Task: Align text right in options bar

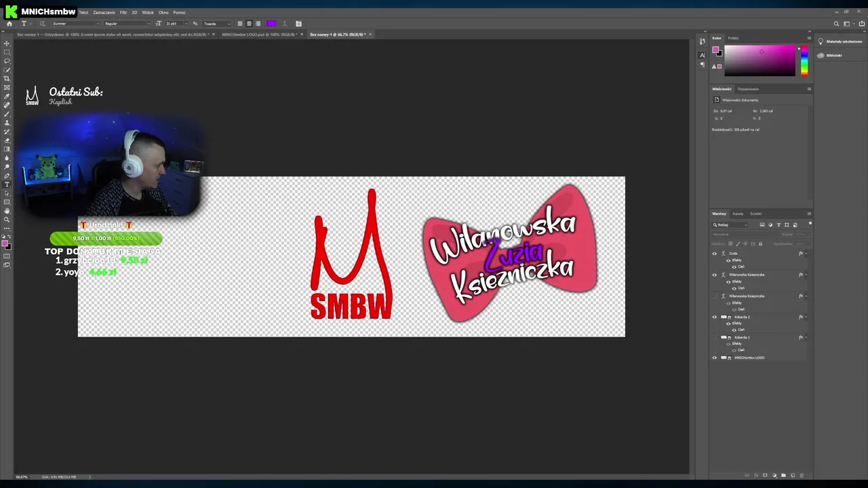Action: pos(258,24)
